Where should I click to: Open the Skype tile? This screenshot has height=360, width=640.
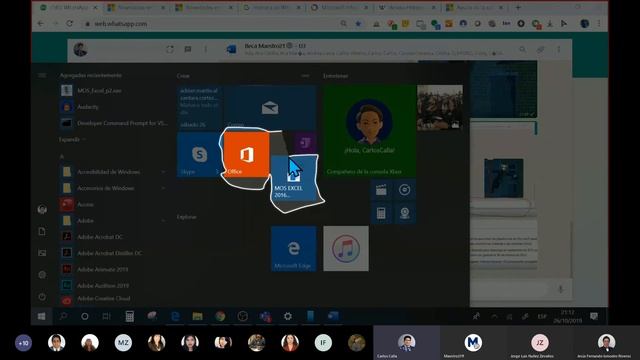tap(200, 154)
